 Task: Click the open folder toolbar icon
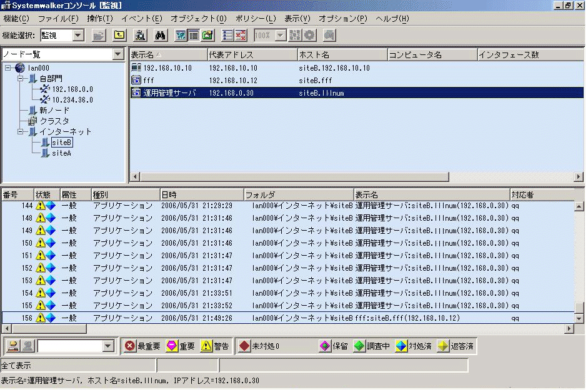coord(99,36)
